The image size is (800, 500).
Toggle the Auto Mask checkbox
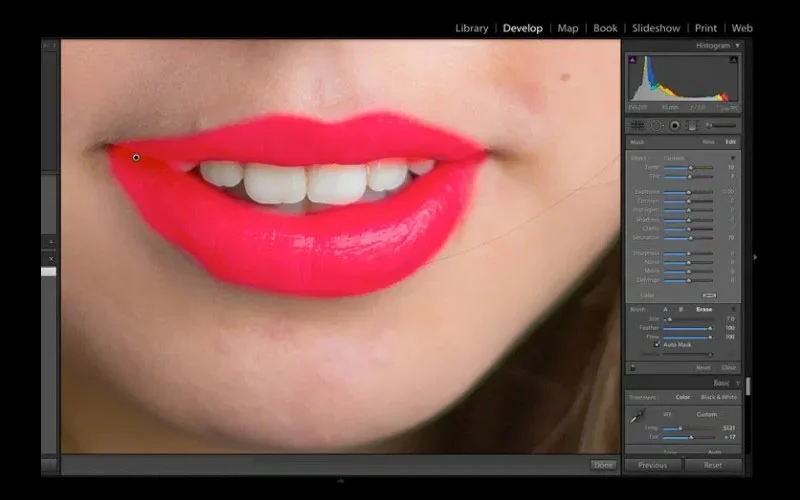tap(658, 345)
